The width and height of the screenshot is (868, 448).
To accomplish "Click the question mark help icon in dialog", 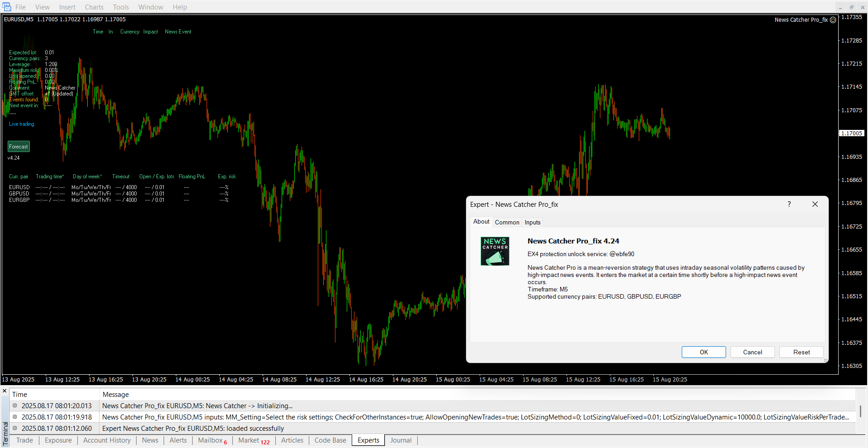I will click(789, 204).
